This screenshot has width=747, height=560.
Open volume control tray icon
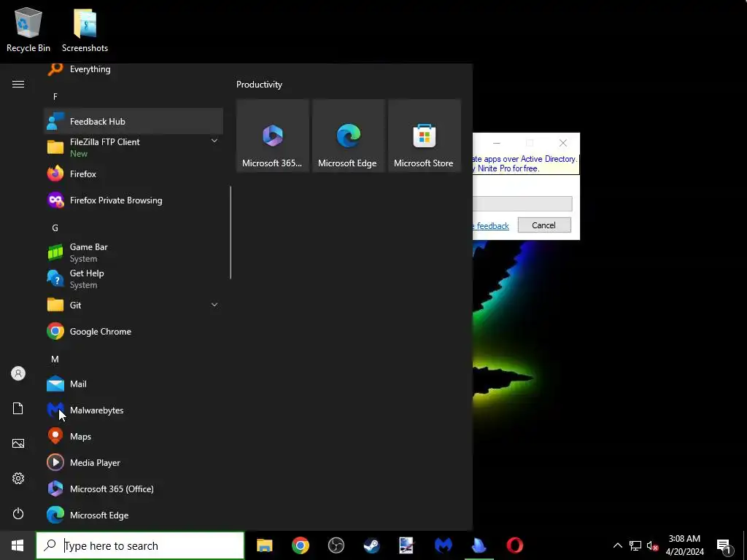[x=652, y=545]
